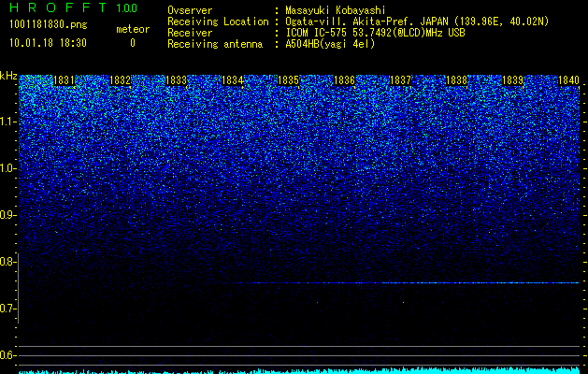Screen dimensions: 588x374
Task: Click the date stamp 10.01.18 18:30
Action: [x=48, y=43]
